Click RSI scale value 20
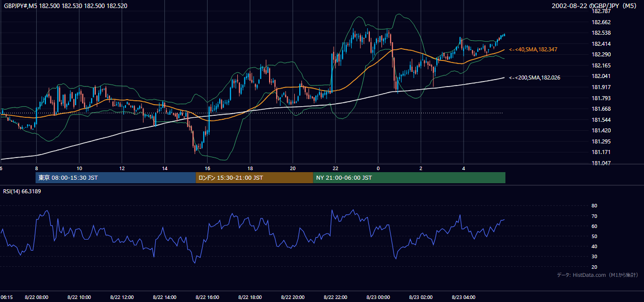 pos(594,267)
